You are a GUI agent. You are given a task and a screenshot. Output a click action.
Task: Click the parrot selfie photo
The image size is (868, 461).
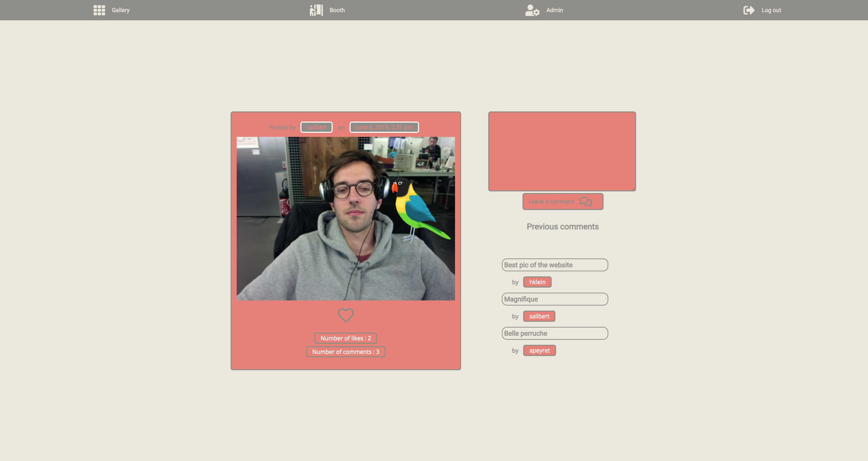pyautogui.click(x=346, y=218)
